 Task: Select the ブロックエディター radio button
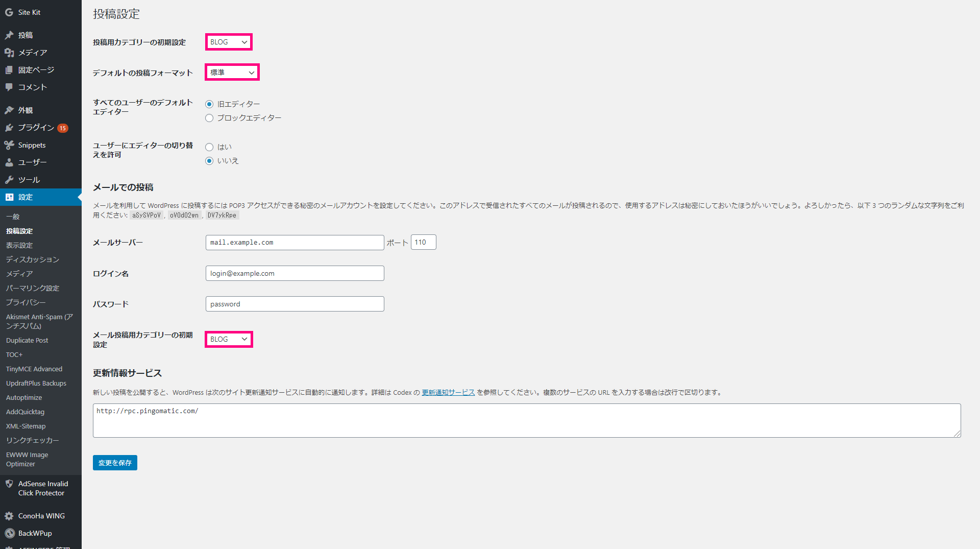click(209, 118)
